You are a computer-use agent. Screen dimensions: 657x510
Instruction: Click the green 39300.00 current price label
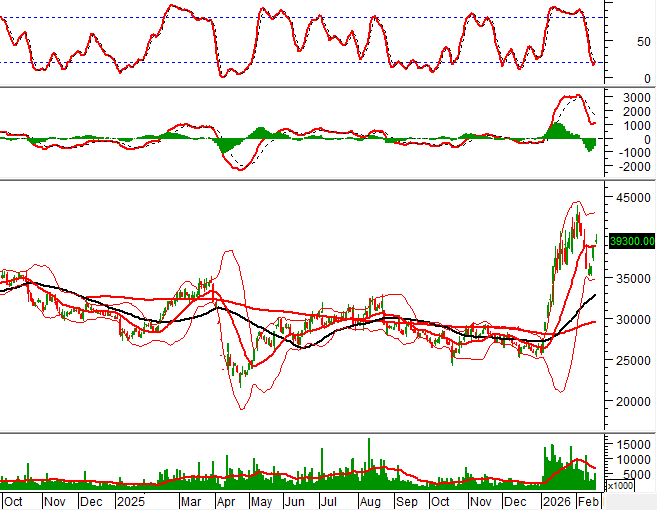coord(631,241)
